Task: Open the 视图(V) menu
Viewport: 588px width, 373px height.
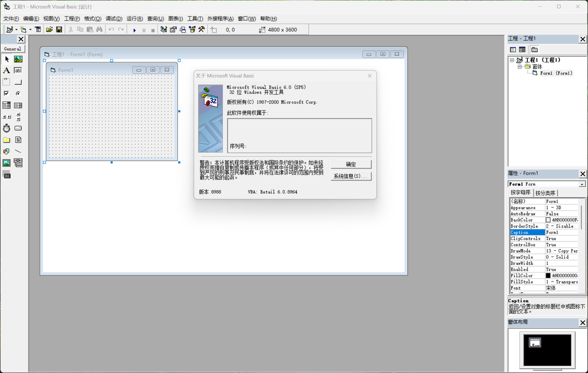Action: [51, 19]
